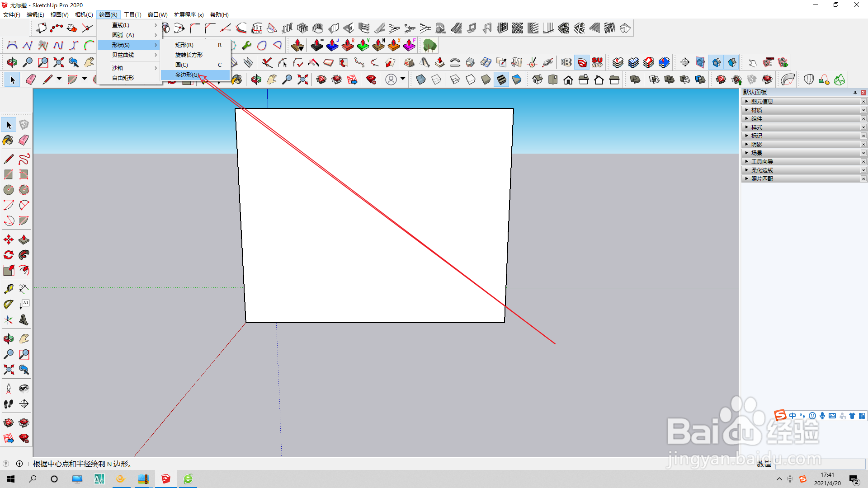Open Windows Start button on taskbar
Image resolution: width=868 pixels, height=488 pixels.
tap(11, 479)
